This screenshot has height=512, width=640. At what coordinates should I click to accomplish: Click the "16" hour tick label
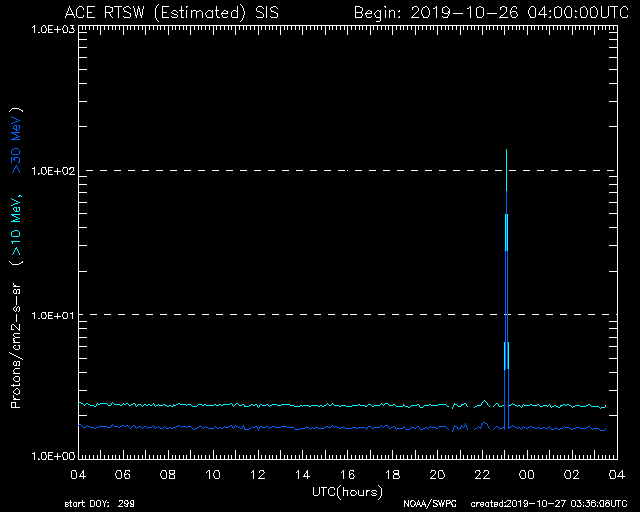tap(347, 475)
